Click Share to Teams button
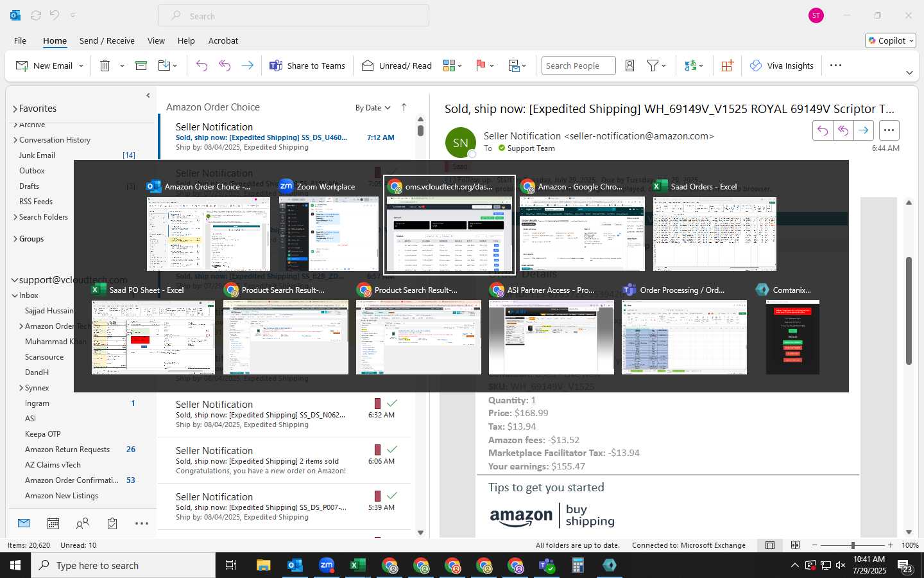The height and width of the screenshot is (578, 924). (x=307, y=66)
